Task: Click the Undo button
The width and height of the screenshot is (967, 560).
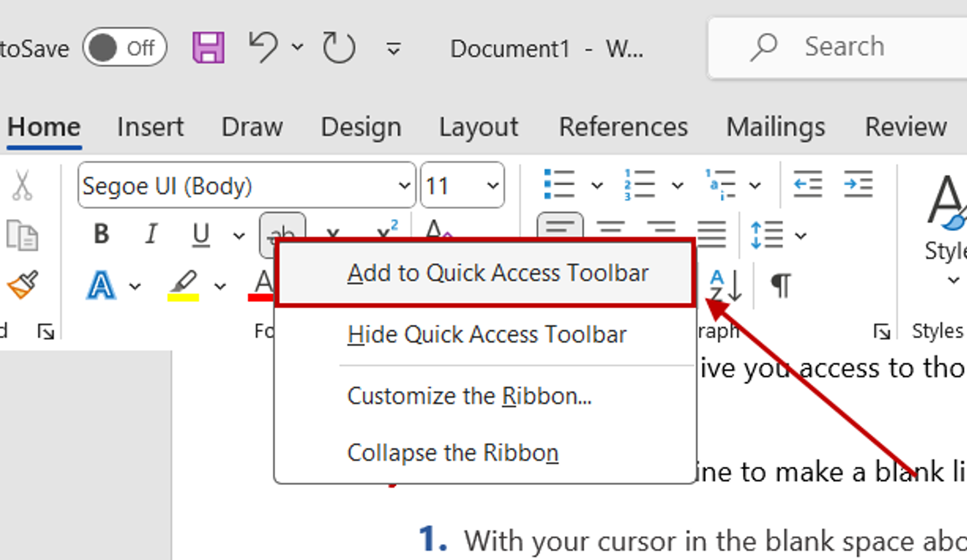Action: tap(263, 47)
